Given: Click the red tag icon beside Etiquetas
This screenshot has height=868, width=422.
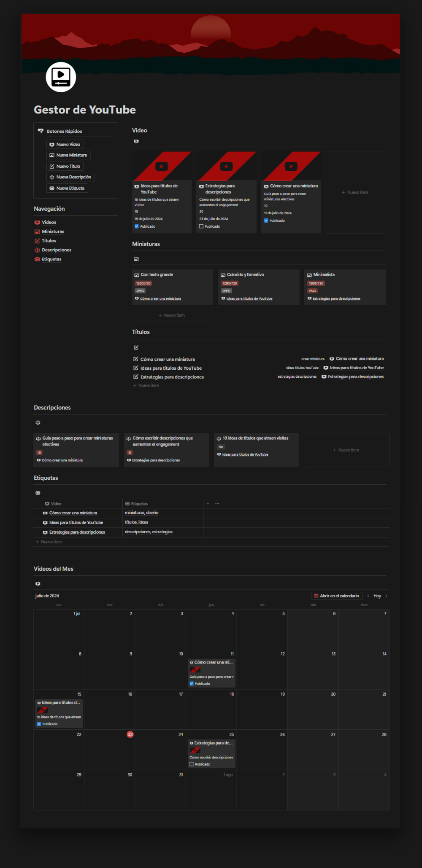Looking at the screenshot, I should point(37,259).
